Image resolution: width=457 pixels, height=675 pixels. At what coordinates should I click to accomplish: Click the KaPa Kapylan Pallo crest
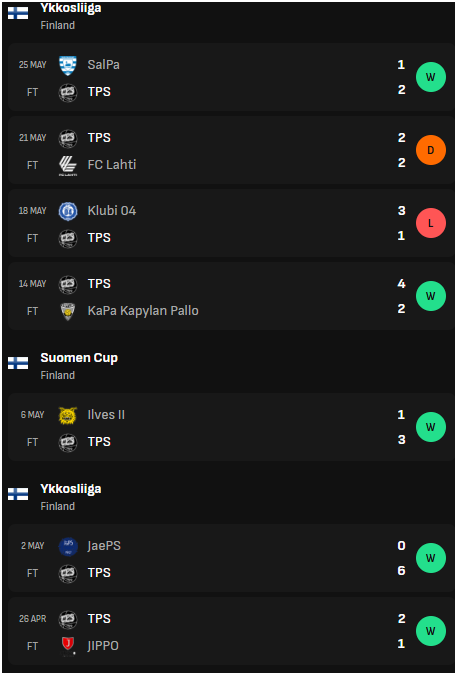pyautogui.click(x=68, y=311)
